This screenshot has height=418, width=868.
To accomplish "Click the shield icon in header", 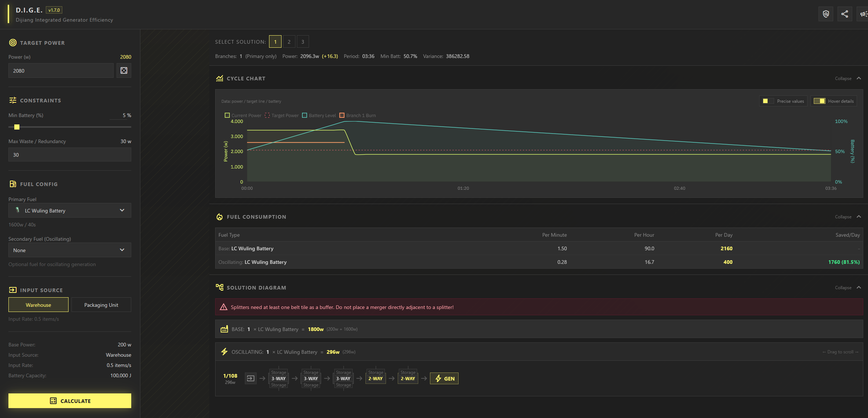I will [x=826, y=14].
